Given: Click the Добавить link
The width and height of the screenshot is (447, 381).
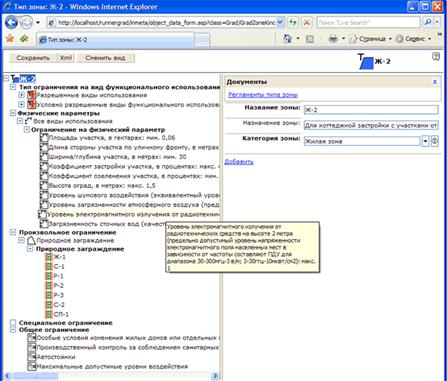Looking at the screenshot, I should [239, 162].
